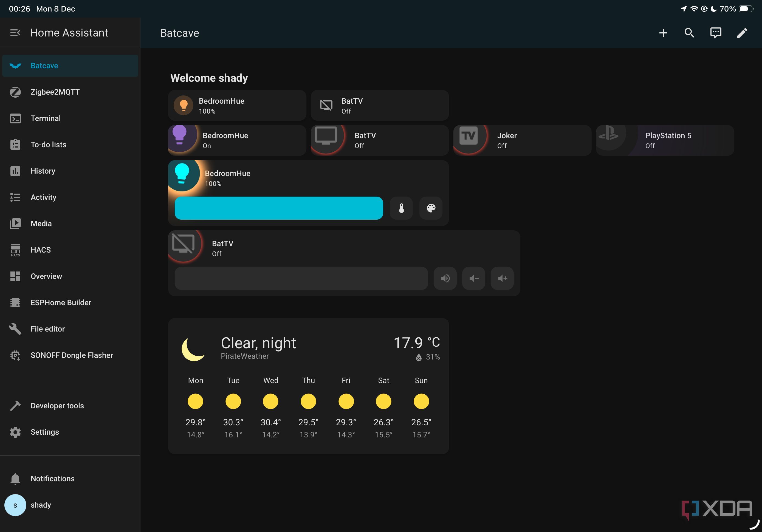The image size is (762, 532).
Task: Toggle the Joker TV icon
Action: point(468,136)
